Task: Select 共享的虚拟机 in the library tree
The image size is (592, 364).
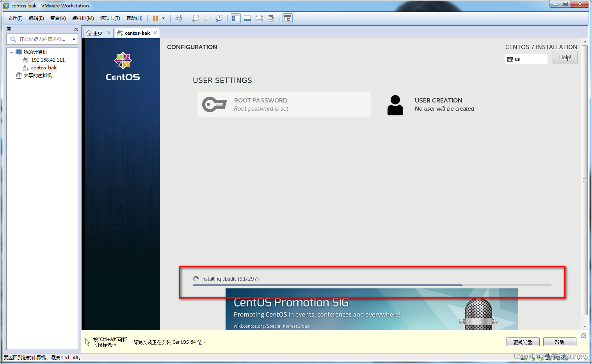Action: pos(37,76)
